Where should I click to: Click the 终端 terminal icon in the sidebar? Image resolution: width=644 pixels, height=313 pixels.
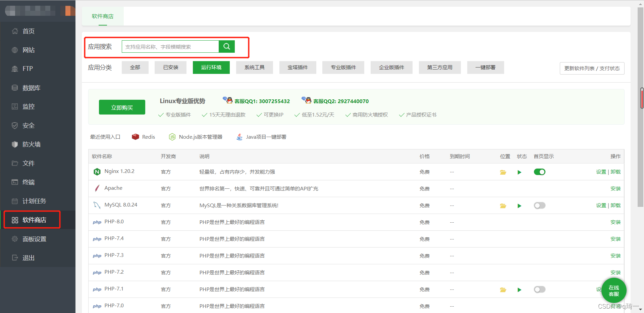[15, 182]
